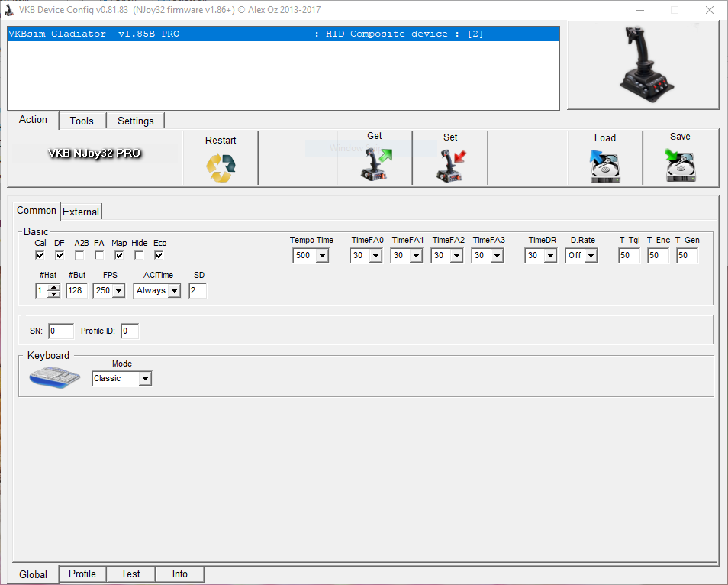This screenshot has height=585, width=728.
Task: Open the TimeDR dropdown
Action: coord(550,256)
